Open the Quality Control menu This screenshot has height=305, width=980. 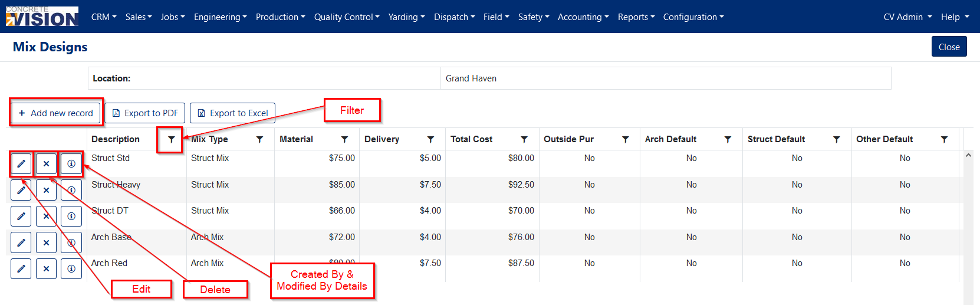point(347,17)
